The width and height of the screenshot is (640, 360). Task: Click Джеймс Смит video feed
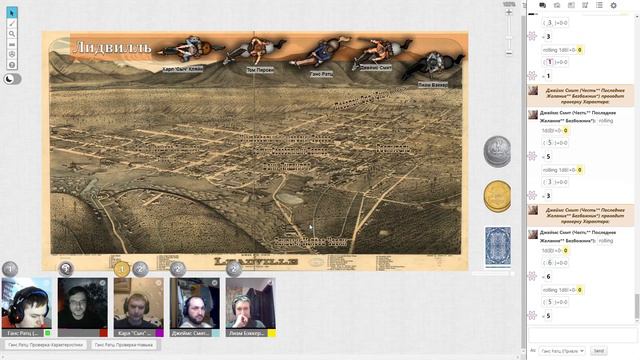coord(195,303)
